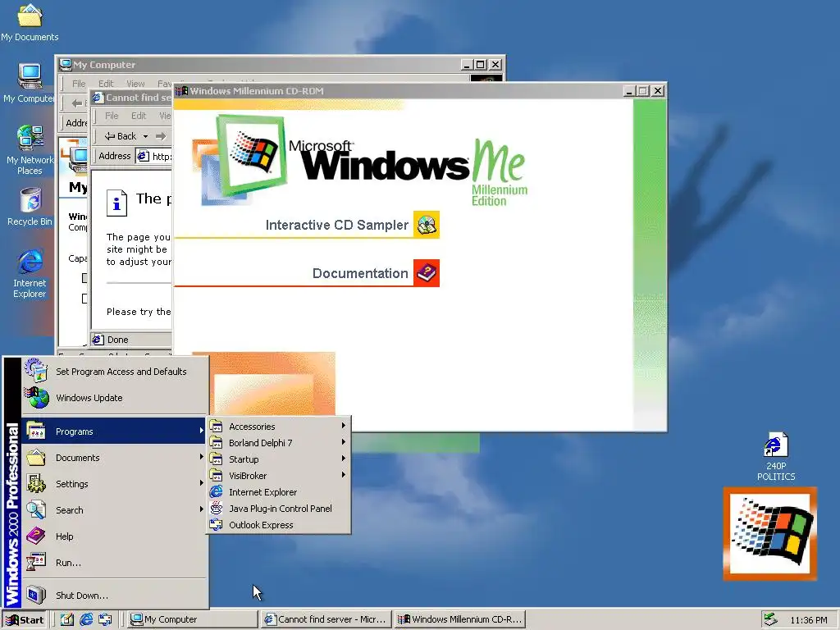The height and width of the screenshot is (630, 840).
Task: Open the My Documents desktop icon
Action: pos(30,22)
